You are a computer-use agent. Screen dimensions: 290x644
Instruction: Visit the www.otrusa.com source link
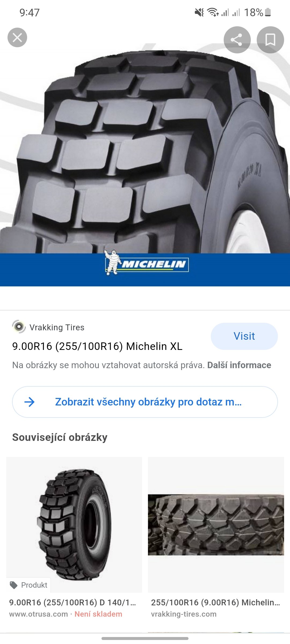point(38,614)
